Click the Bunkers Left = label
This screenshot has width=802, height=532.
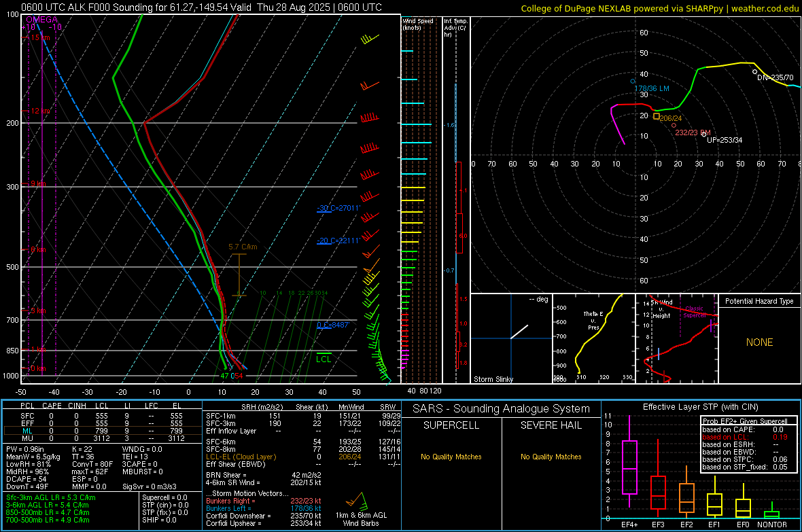tap(228, 508)
